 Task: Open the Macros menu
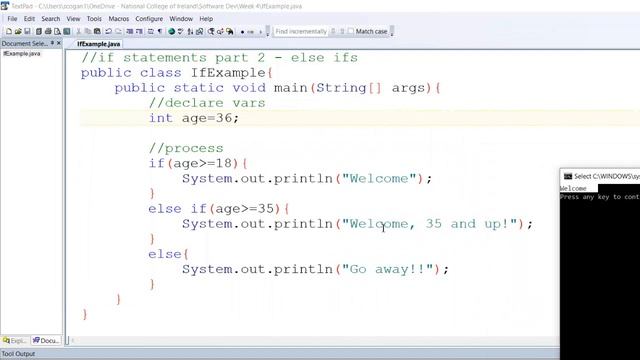click(119, 19)
